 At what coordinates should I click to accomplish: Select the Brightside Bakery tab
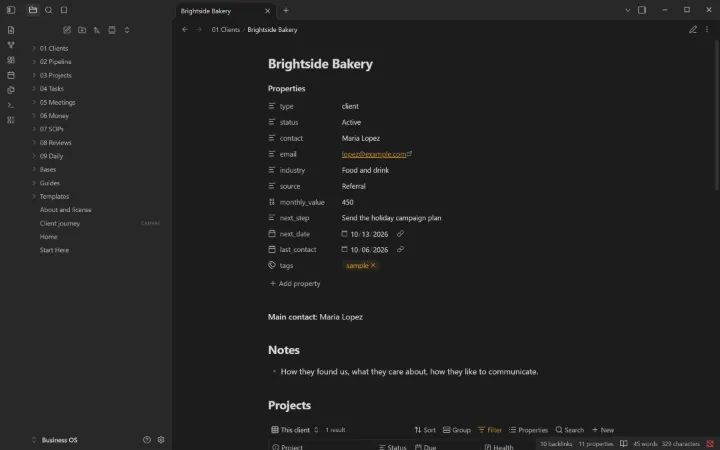tap(206, 11)
